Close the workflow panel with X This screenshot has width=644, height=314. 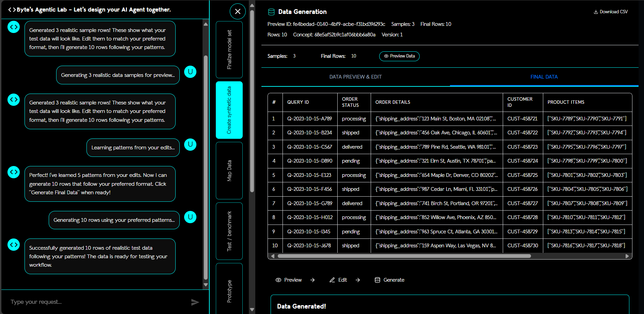pos(238,12)
